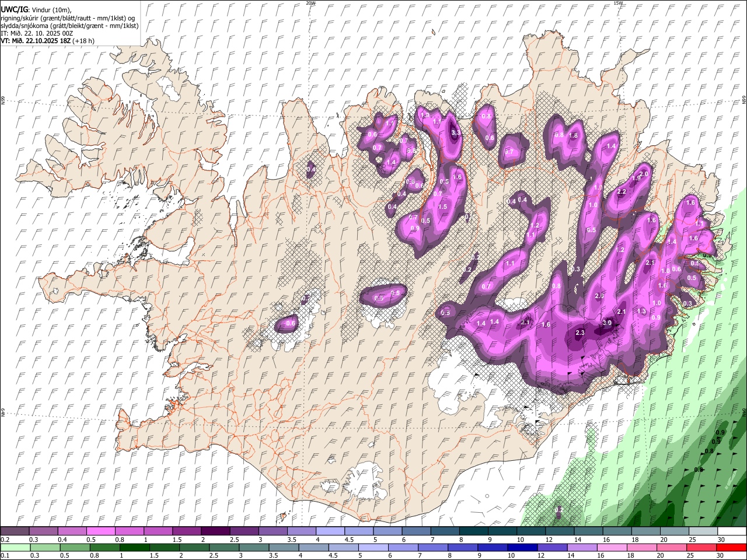Pick the darkest green 1 mm rain swatch
The height and width of the screenshot is (560, 747).
pos(134,548)
